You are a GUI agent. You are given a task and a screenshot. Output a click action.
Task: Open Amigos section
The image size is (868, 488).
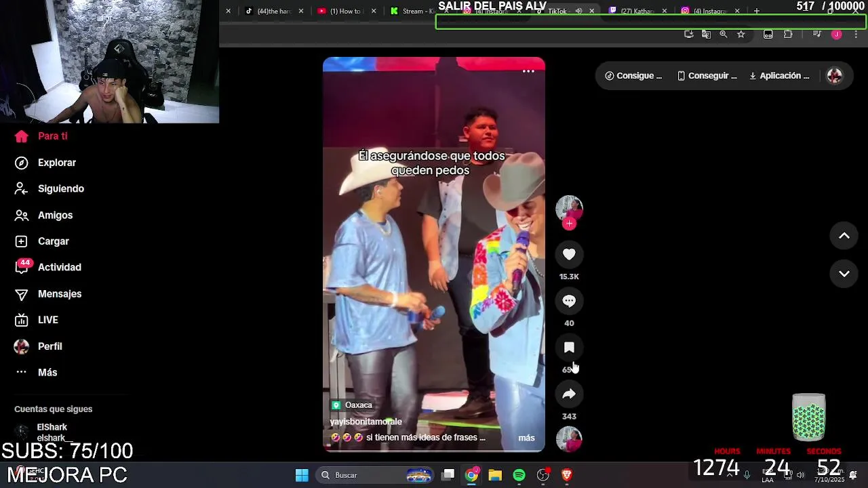coord(43,215)
